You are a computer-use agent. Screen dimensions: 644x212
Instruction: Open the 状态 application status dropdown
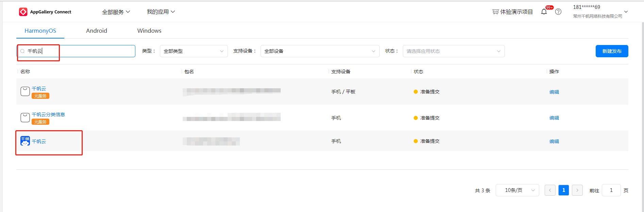click(454, 51)
